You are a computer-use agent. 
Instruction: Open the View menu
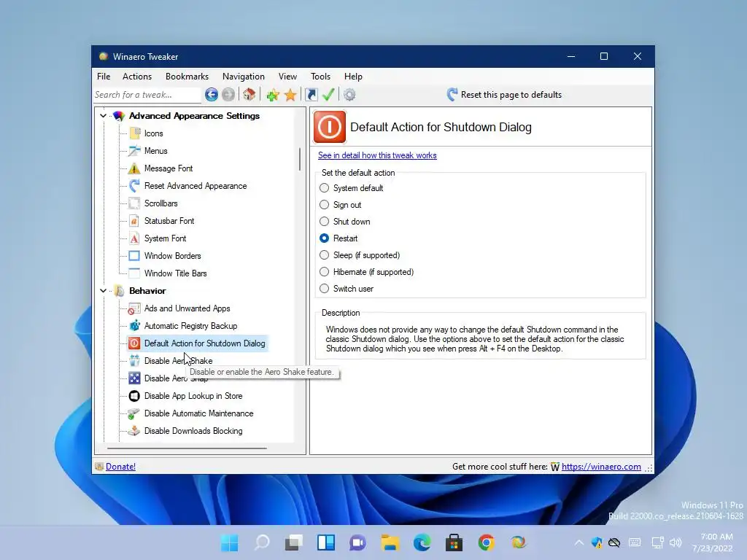[x=287, y=76]
